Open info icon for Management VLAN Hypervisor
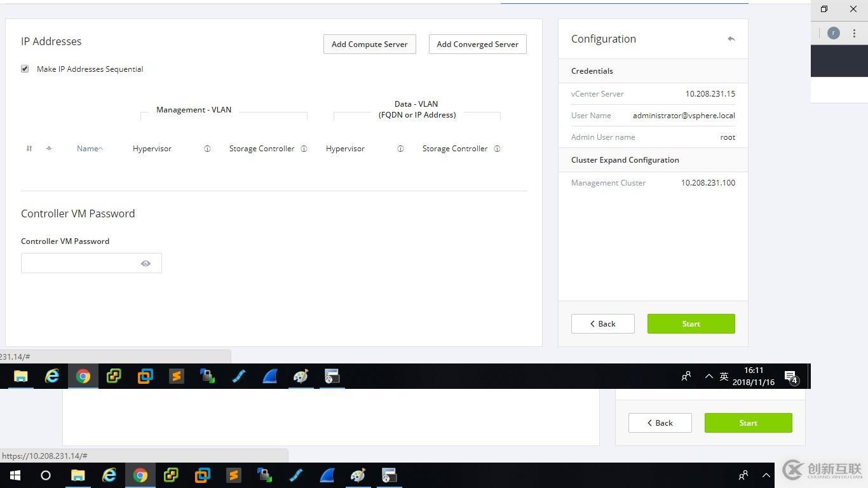 [x=207, y=149]
